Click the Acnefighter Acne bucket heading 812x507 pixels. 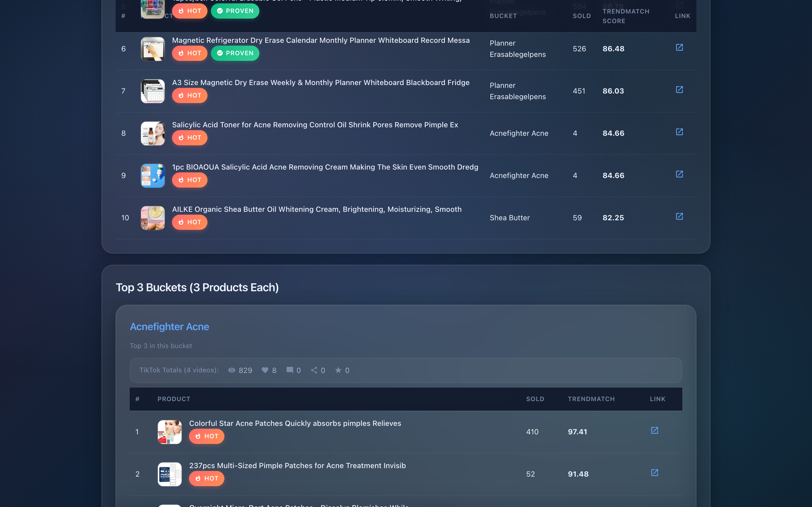point(169,327)
